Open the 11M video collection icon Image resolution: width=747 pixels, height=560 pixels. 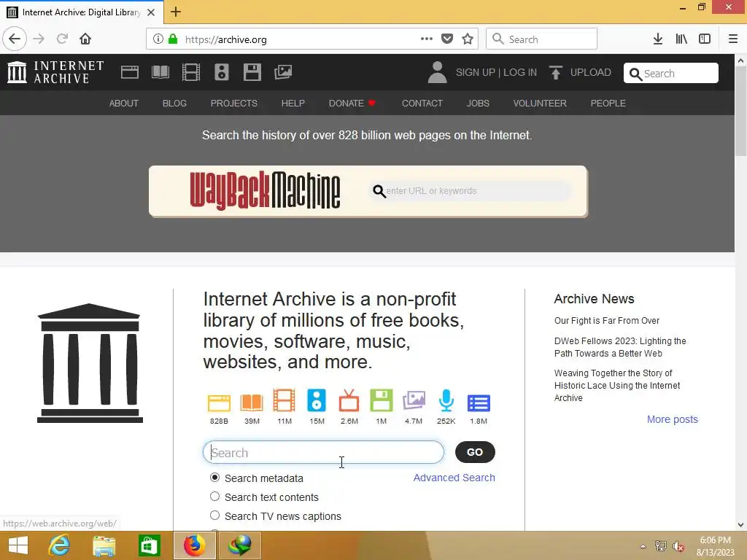(x=284, y=400)
